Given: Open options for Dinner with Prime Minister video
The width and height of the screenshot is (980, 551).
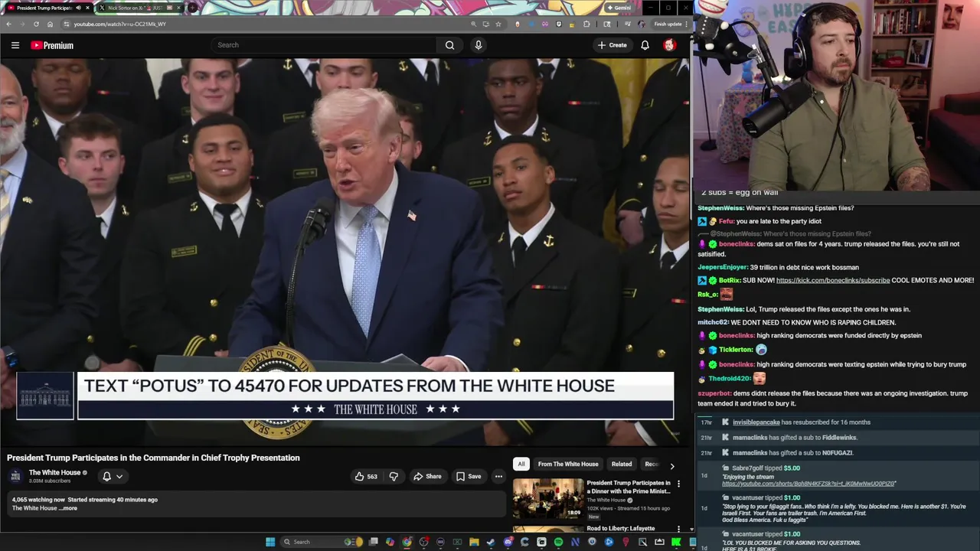Looking at the screenshot, I should click(678, 484).
